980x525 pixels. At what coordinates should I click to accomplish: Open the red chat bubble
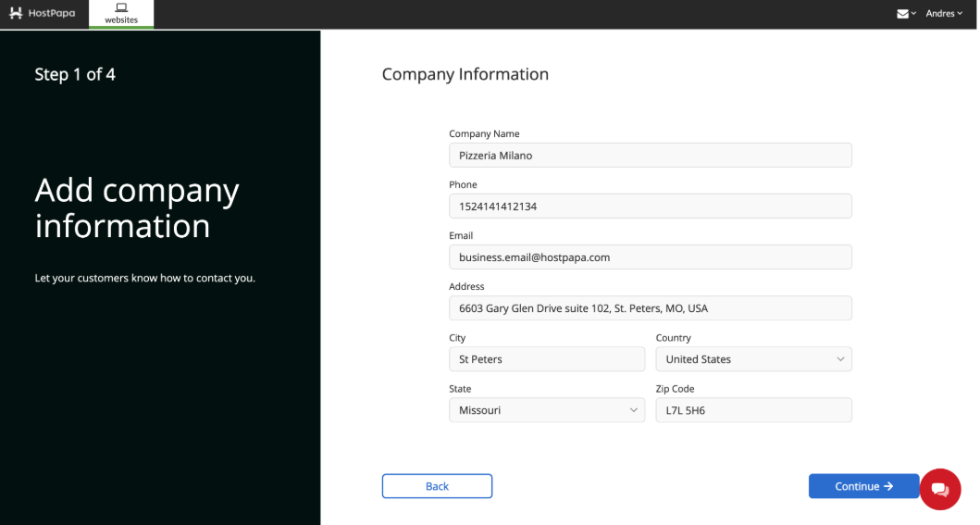pos(940,490)
